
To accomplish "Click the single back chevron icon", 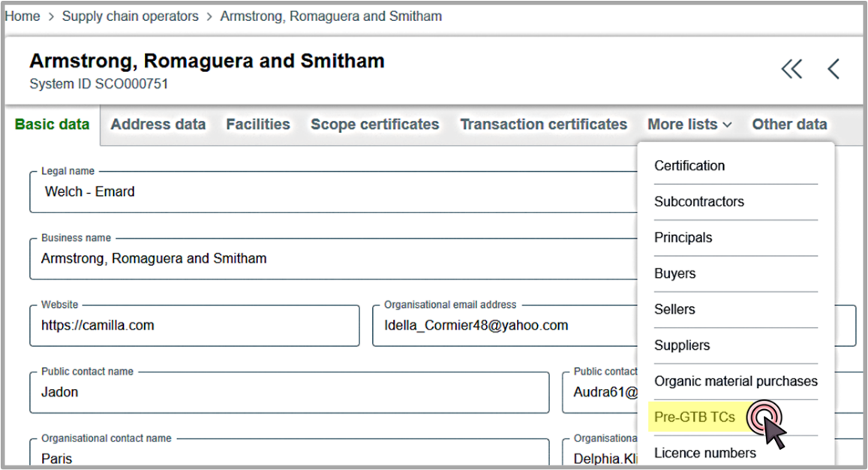I will pos(833,68).
